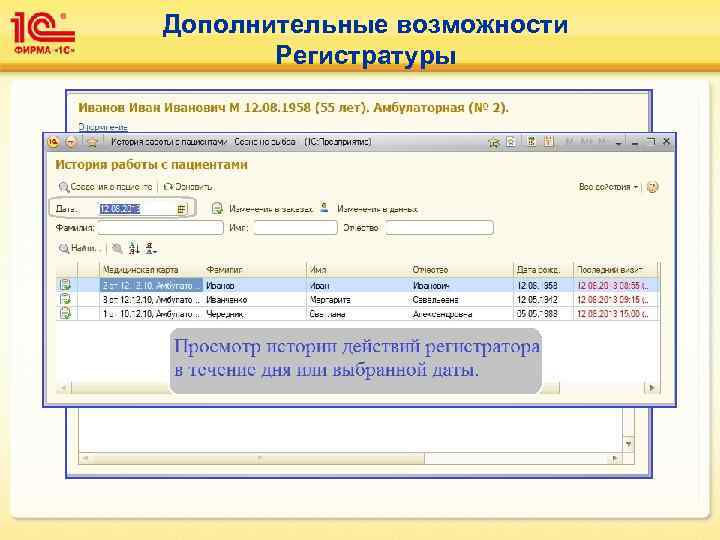Click the sort descending icon

pyautogui.click(x=151, y=248)
